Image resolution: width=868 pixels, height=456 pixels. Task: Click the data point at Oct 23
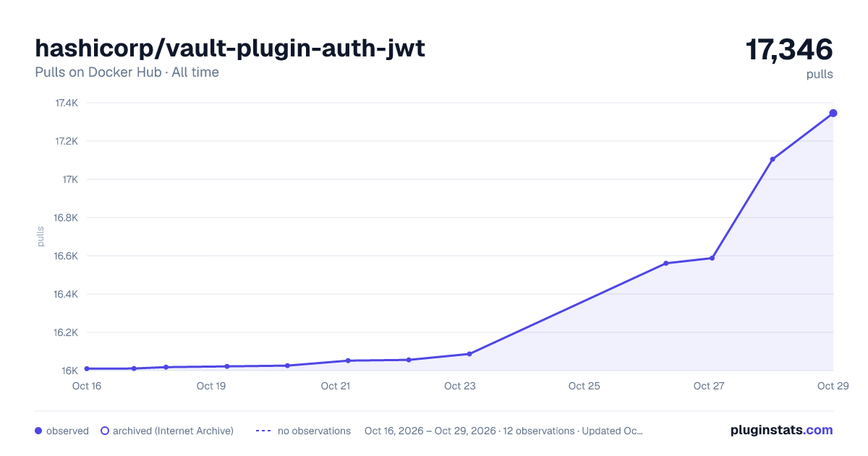(469, 354)
